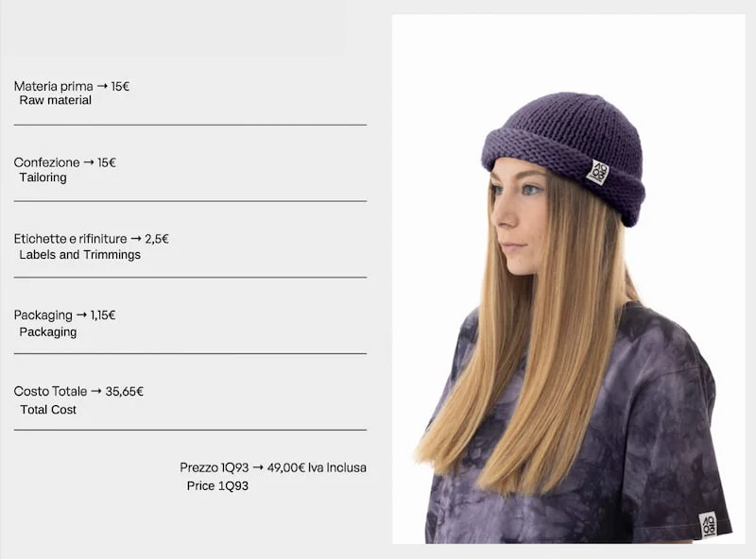Click the logo tag on the t-shirt sleeve

point(708,525)
